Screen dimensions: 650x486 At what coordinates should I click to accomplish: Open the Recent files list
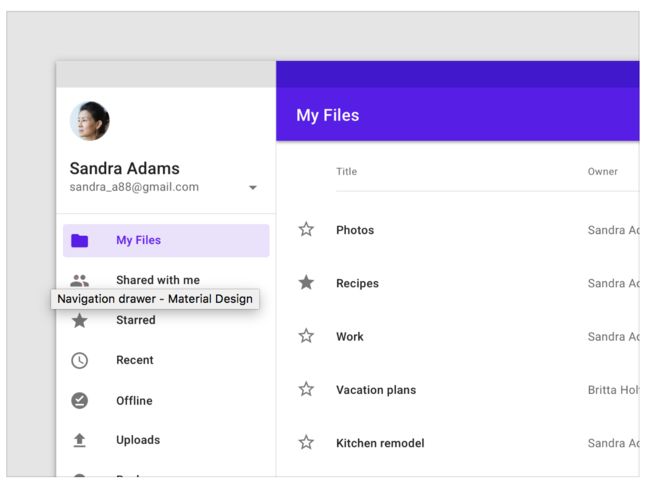(135, 360)
